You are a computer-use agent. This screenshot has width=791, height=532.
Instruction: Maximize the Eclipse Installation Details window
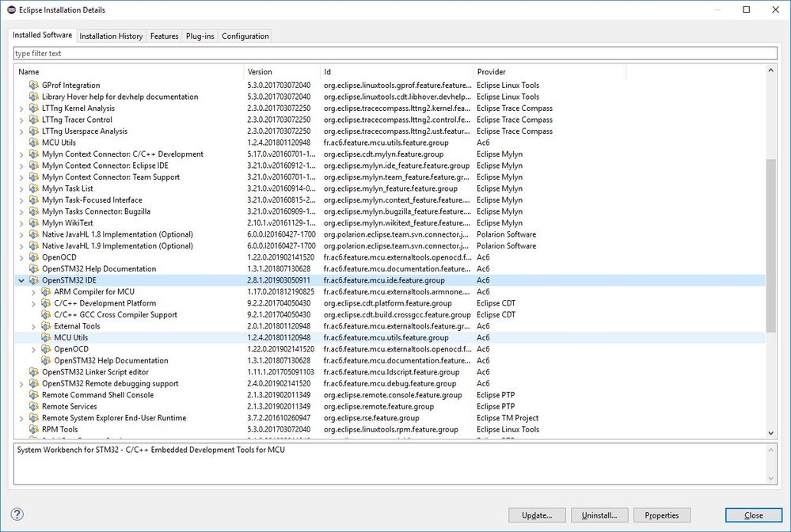coord(747,9)
